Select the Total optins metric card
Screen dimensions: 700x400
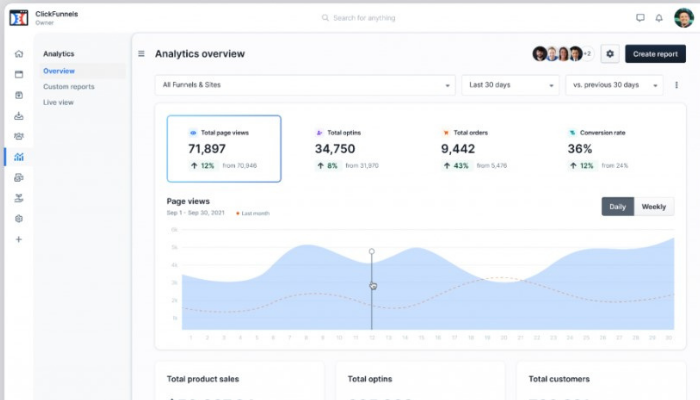(350, 149)
